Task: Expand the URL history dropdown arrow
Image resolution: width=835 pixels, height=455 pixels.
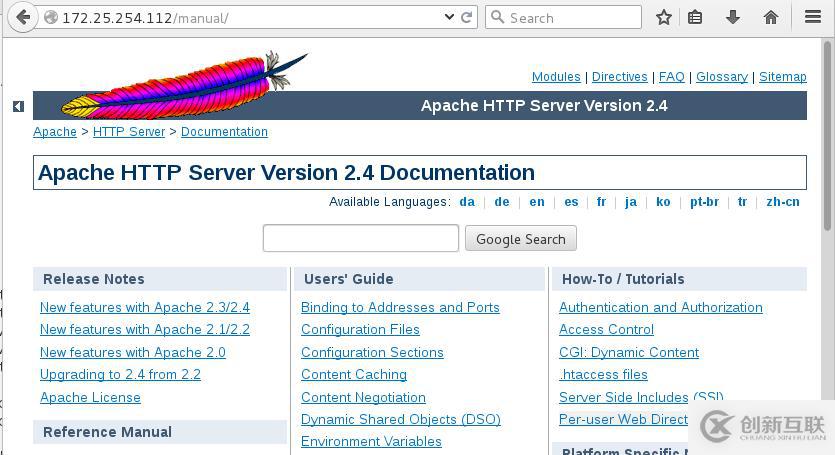Action: click(x=448, y=17)
